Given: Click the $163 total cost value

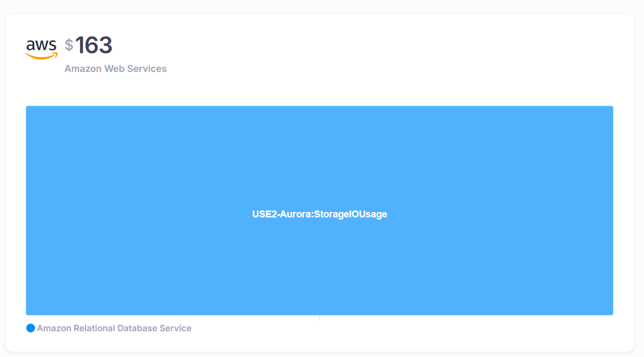Looking at the screenshot, I should coord(88,45).
